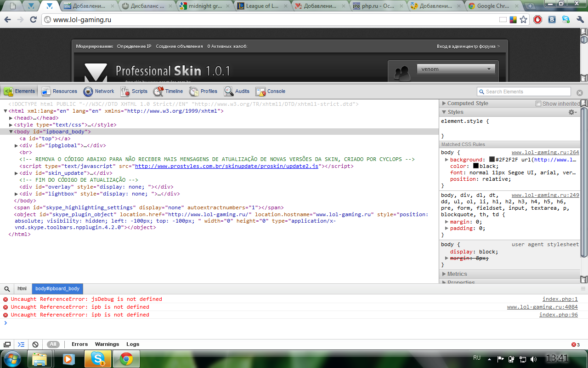The height and width of the screenshot is (368, 588).
Task: Expand the head element node
Action: pos(11,118)
